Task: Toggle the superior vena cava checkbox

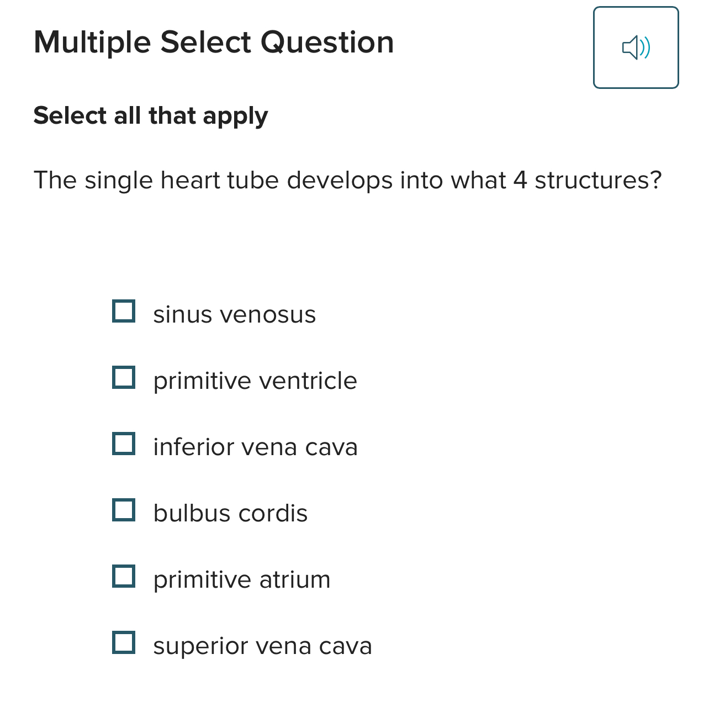Action: point(124,642)
